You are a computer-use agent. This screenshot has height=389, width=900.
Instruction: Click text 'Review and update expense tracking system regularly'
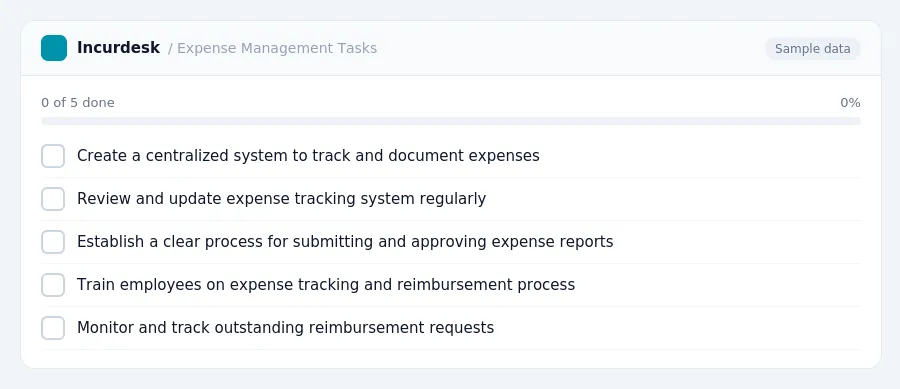(281, 199)
